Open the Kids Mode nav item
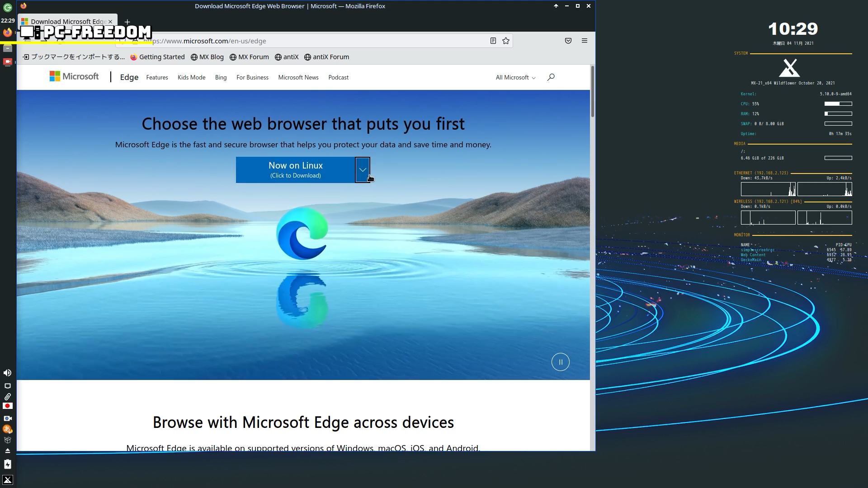 [191, 78]
